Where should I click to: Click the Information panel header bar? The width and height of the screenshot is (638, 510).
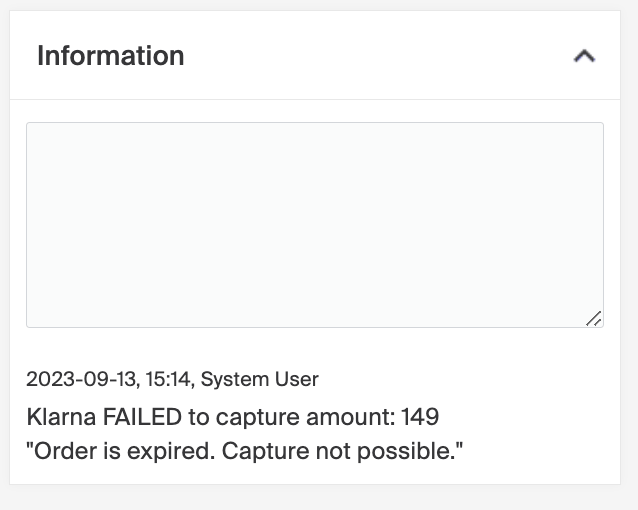pyautogui.click(x=350, y=56)
